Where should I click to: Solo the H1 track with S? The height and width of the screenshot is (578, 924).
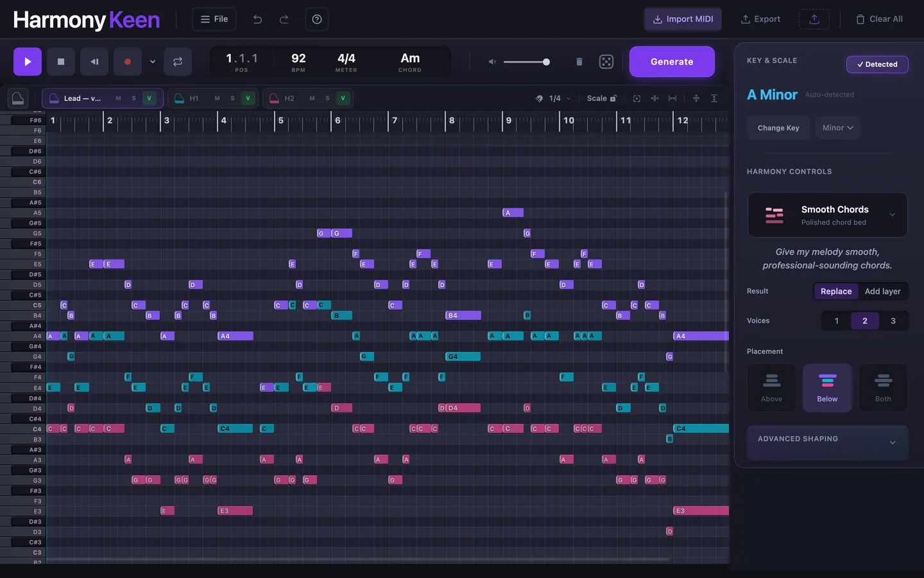coord(232,98)
